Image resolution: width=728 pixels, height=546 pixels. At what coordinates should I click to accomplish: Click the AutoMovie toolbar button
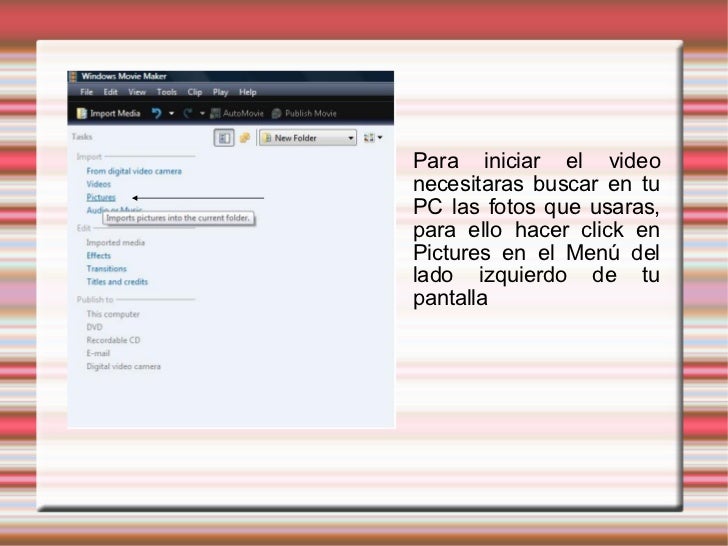pyautogui.click(x=237, y=113)
